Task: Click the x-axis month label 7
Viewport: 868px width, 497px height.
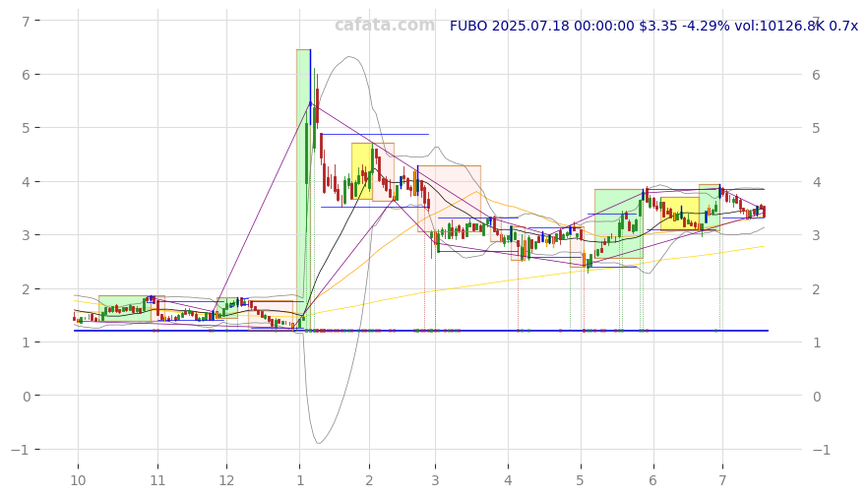Action: [x=722, y=480]
